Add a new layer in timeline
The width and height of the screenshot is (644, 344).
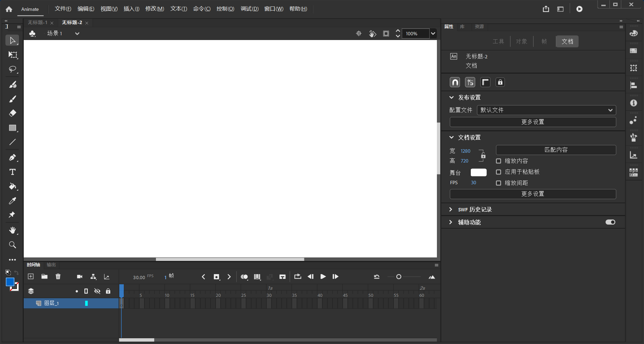click(31, 276)
